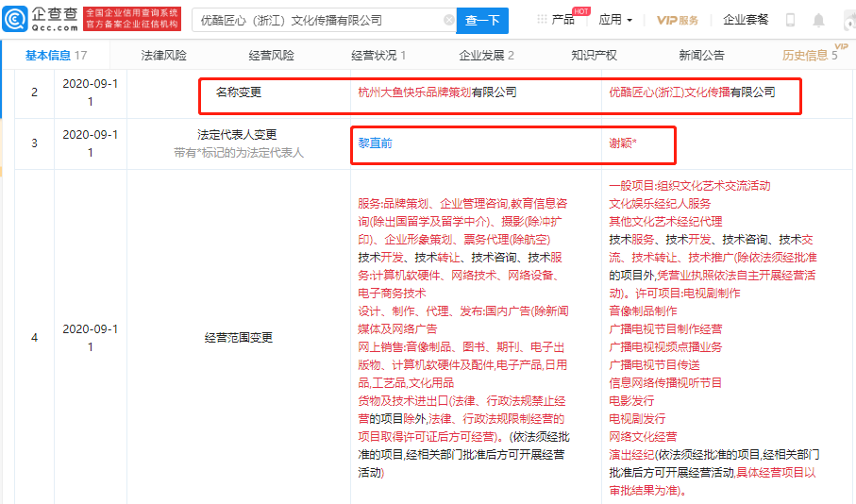Click the 查一下 search button
The height and width of the screenshot is (504, 856).
(x=482, y=21)
